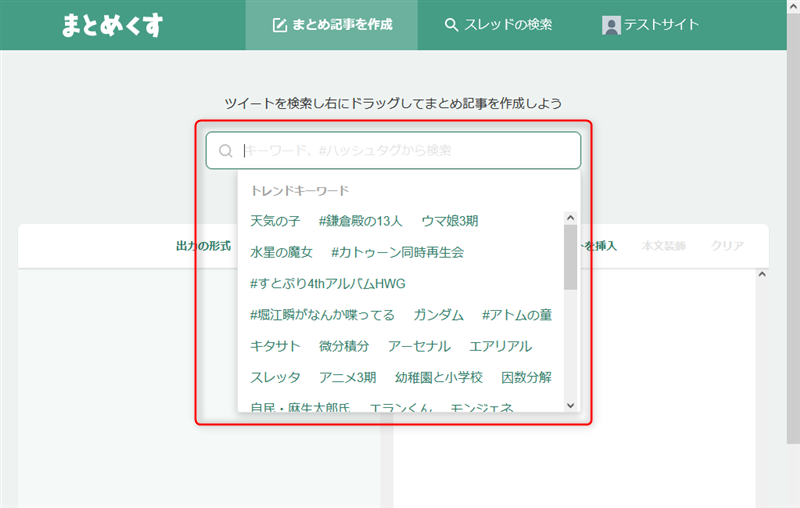Select trend keyword #カトゥーン同時再生会
This screenshot has width=800, height=508.
pos(397,252)
